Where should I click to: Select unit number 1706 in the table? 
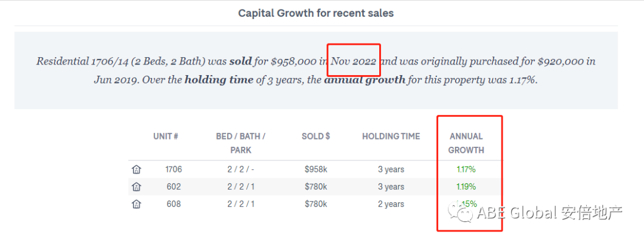tap(174, 169)
